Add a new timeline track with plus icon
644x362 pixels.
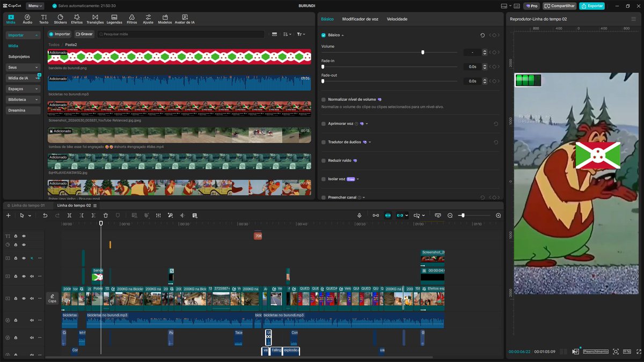pos(8,215)
